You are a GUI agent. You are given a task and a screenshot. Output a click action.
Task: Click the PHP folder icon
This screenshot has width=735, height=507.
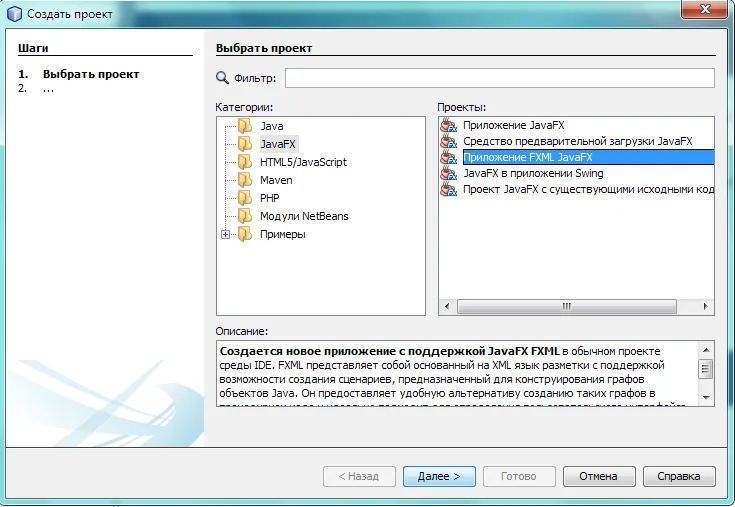pyautogui.click(x=245, y=198)
